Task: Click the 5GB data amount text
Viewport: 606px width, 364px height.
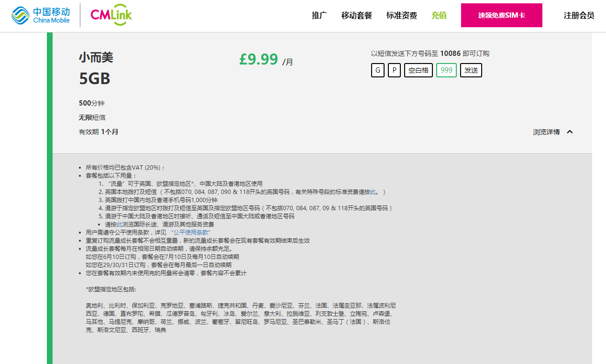Action: coord(95,79)
